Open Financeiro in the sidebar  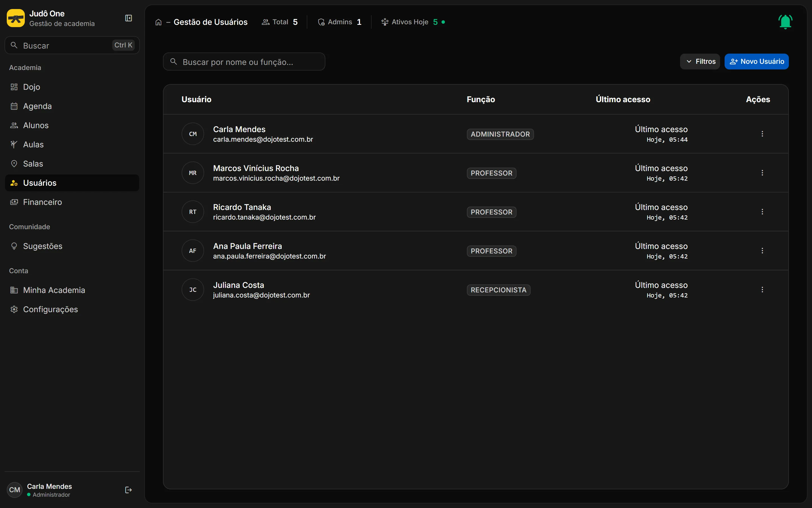click(72, 202)
